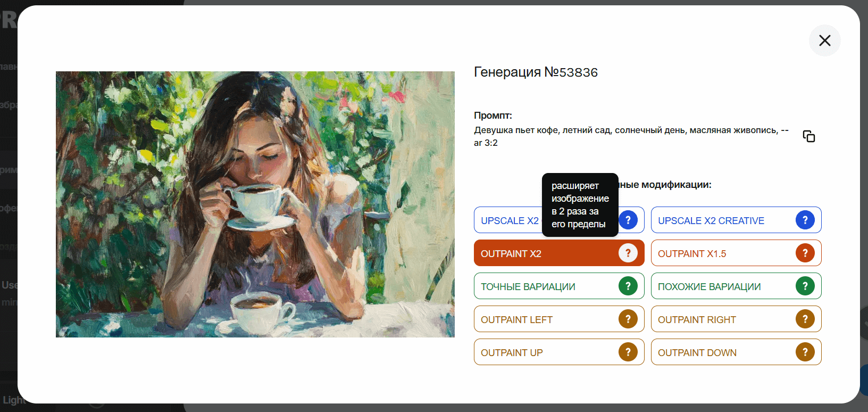
Task: Click the help icon for Outpaint Right
Action: tap(805, 319)
